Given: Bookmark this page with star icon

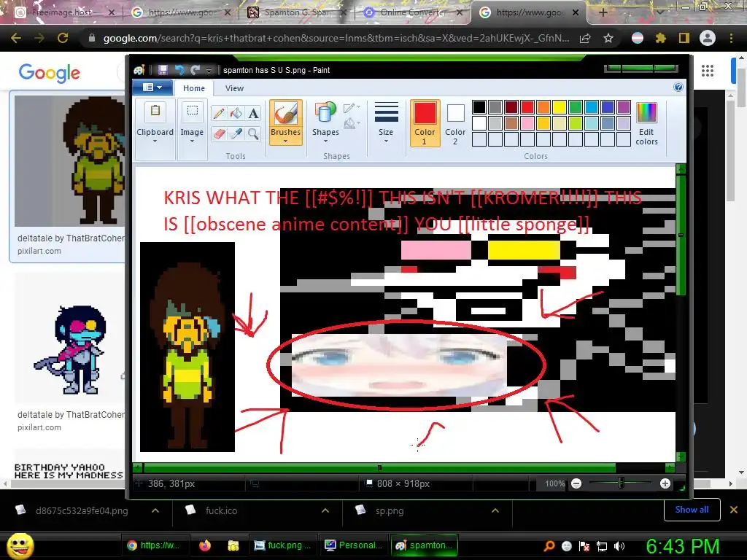Looking at the screenshot, I should pos(608,39).
